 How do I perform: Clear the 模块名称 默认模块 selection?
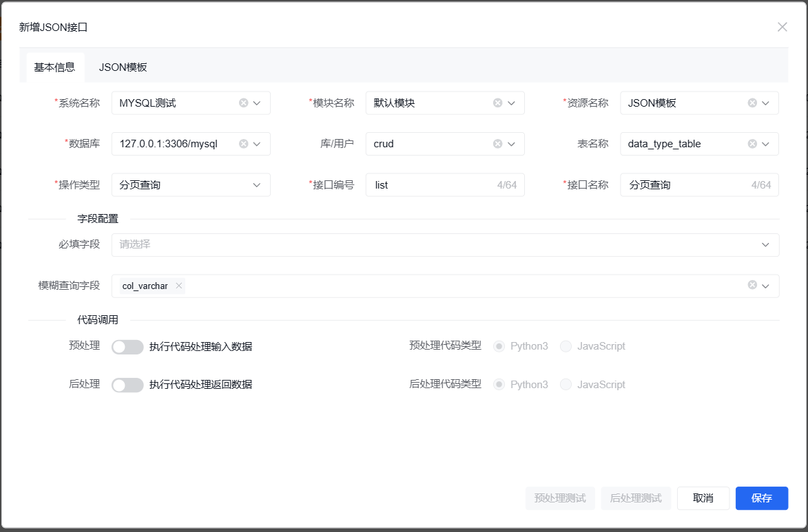pos(497,103)
